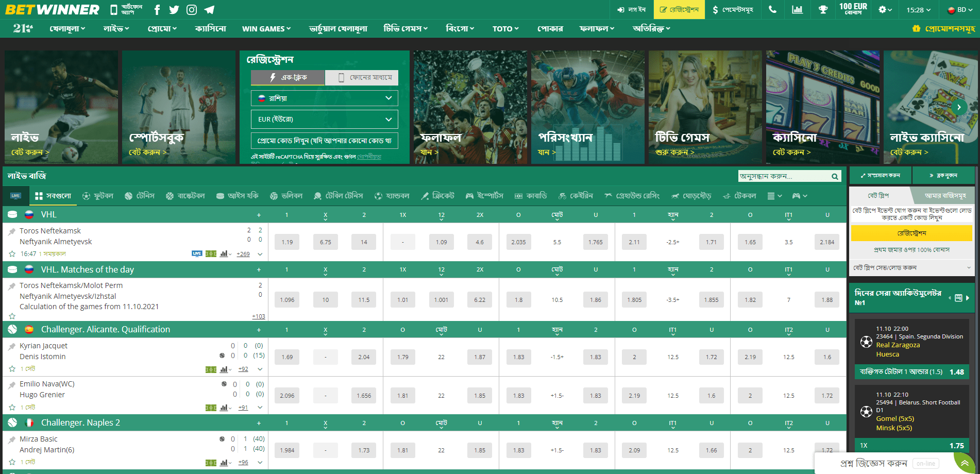Click the 1X odds 1.75 on Gomel accumulator
This screenshot has width=980, height=474.
coord(912,446)
